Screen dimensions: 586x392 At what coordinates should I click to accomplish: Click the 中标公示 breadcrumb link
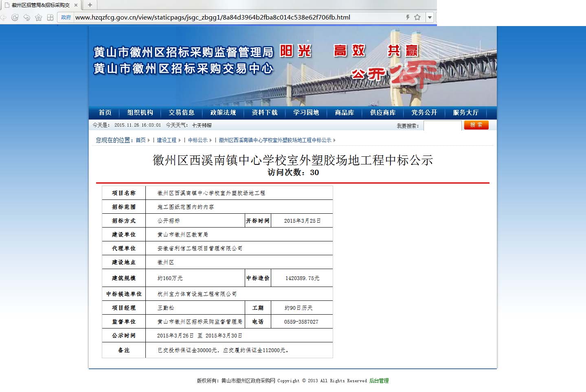[x=198, y=140]
